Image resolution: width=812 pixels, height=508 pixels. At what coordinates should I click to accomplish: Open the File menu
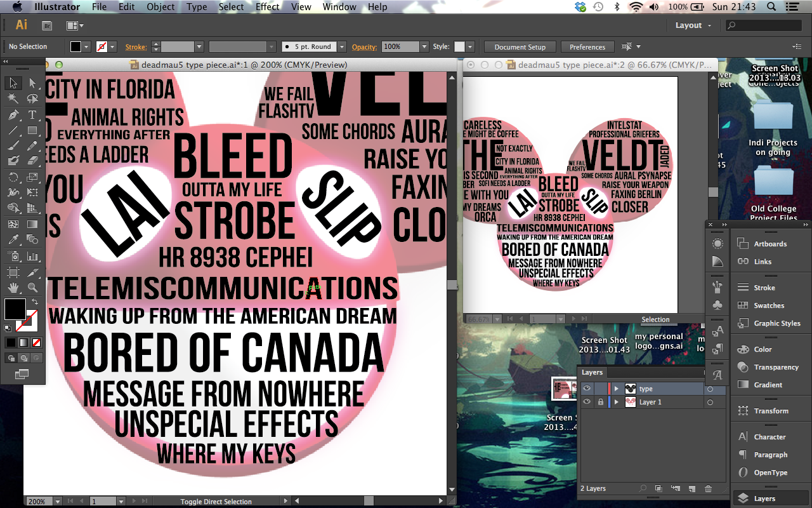tap(99, 7)
